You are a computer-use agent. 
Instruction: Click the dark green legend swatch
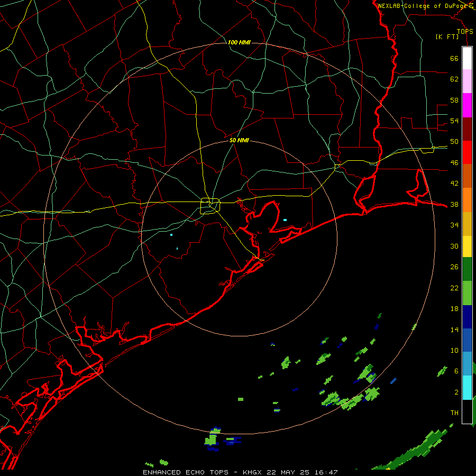pyautogui.click(x=467, y=269)
